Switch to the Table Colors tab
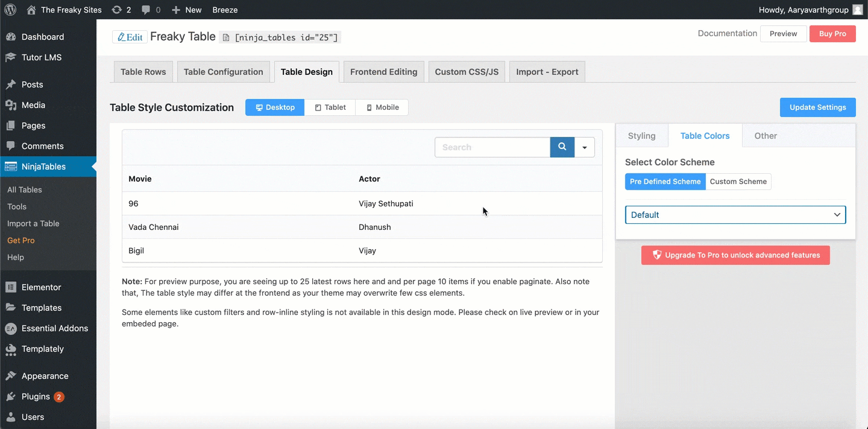The width and height of the screenshot is (868, 429). pos(705,136)
